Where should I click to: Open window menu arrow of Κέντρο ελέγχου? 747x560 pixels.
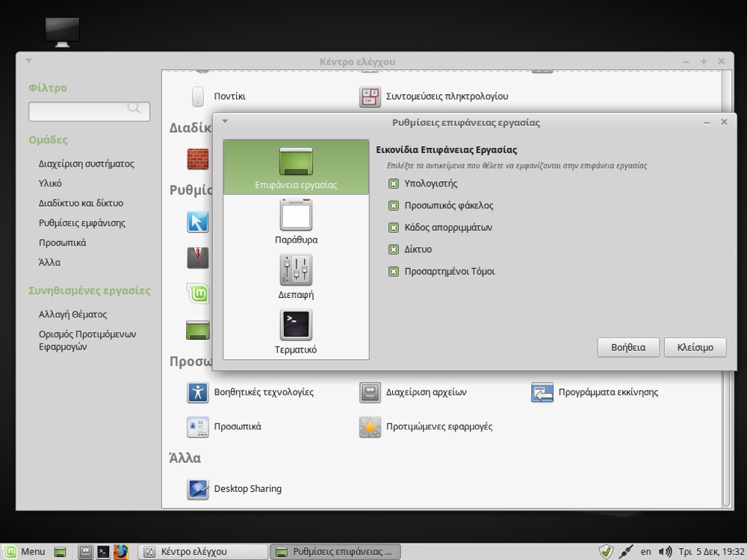(28, 61)
